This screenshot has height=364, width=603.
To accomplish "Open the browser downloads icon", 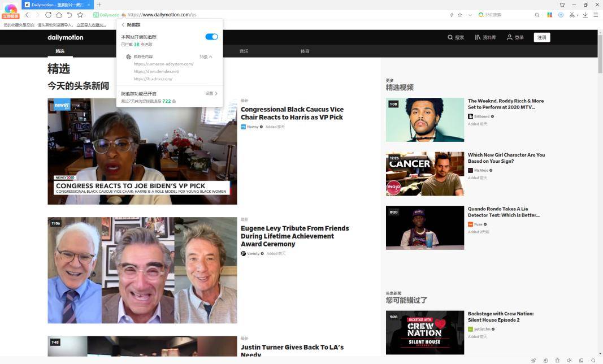I will 585,15.
